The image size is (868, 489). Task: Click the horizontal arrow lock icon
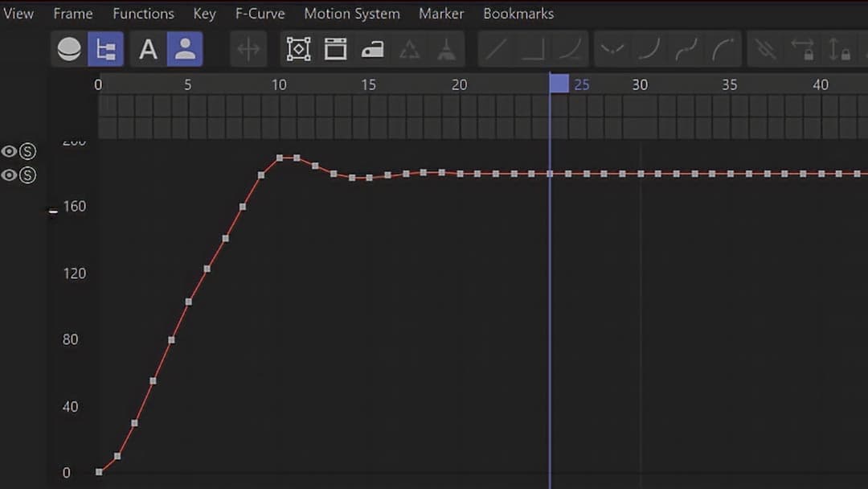click(x=802, y=50)
